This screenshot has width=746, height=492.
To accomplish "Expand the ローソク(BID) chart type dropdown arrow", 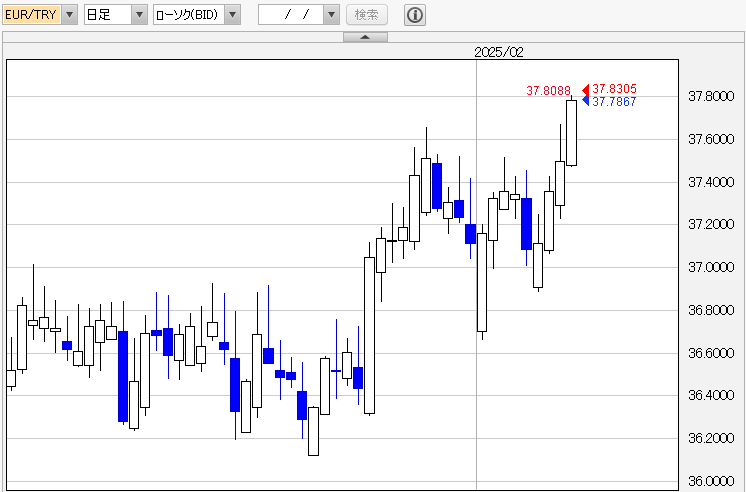I will pos(232,15).
